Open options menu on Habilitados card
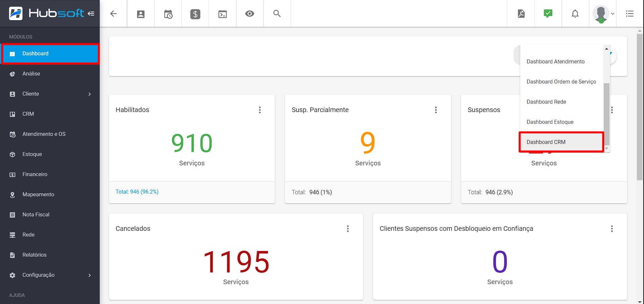The image size is (644, 304). [260, 110]
